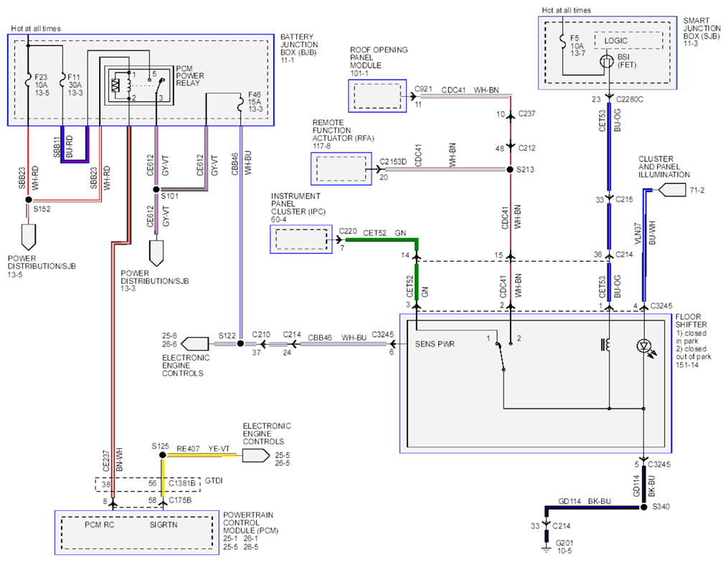
Task: Click the F46 15A fuse symbol
Action: tap(240, 104)
